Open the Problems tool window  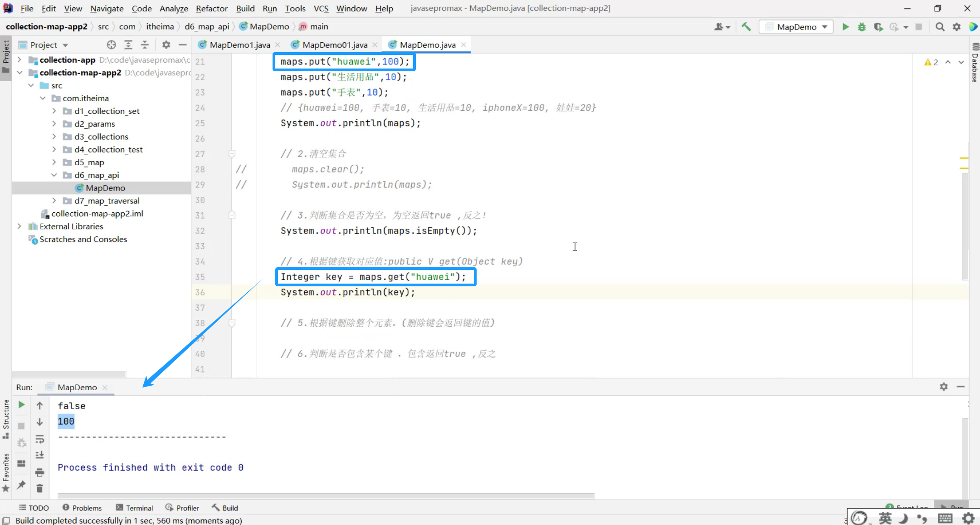(82, 508)
